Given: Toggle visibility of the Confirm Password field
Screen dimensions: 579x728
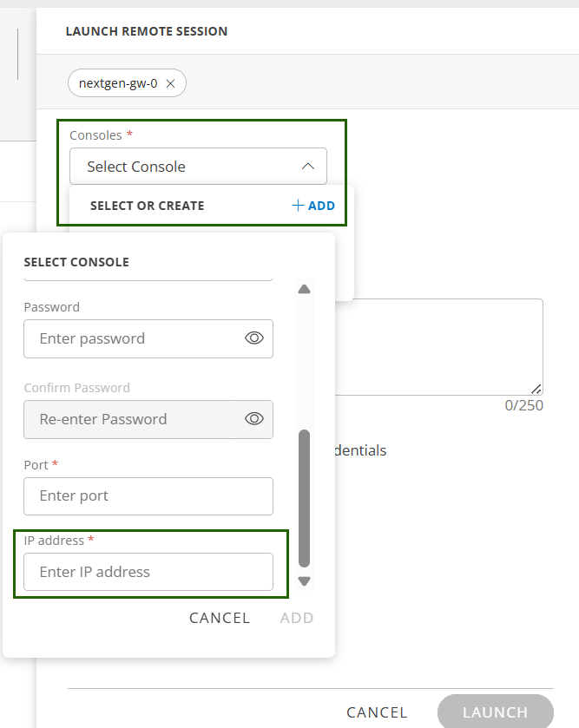Looking at the screenshot, I should tap(253, 419).
